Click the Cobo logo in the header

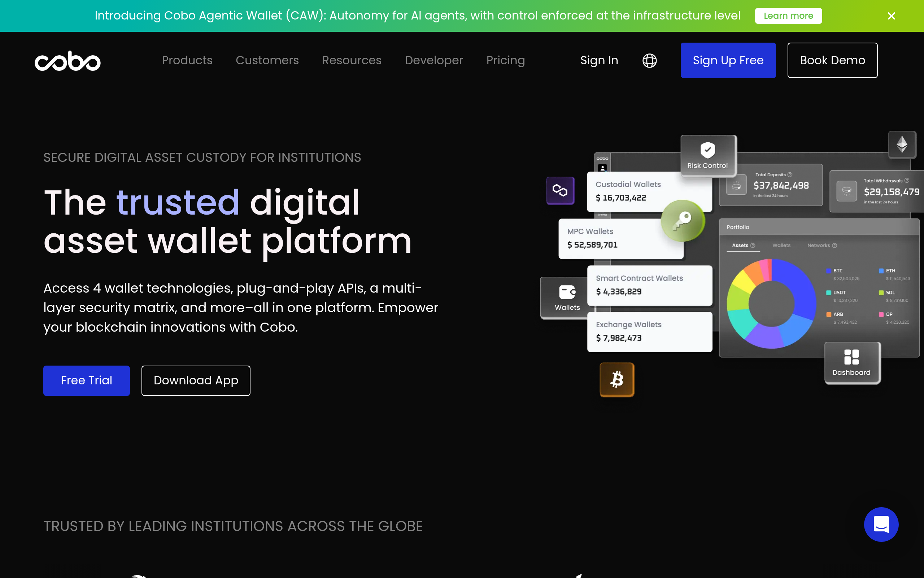pyautogui.click(x=67, y=60)
